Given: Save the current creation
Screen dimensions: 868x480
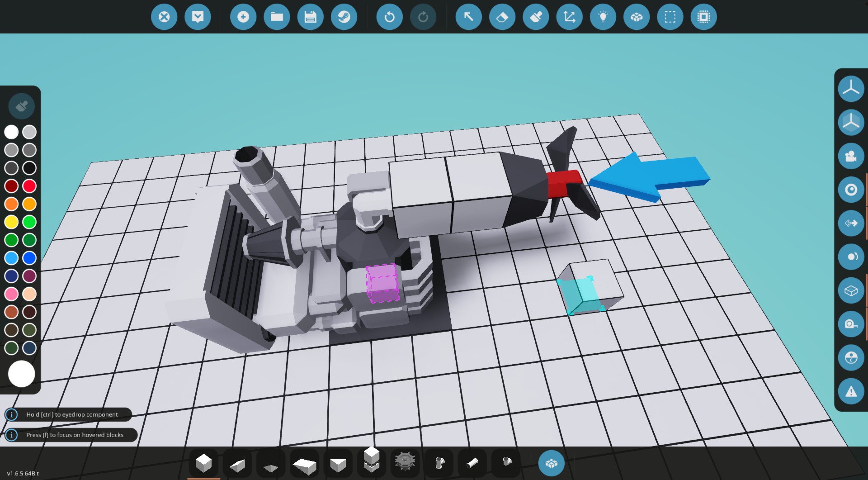Looking at the screenshot, I should pos(311,17).
